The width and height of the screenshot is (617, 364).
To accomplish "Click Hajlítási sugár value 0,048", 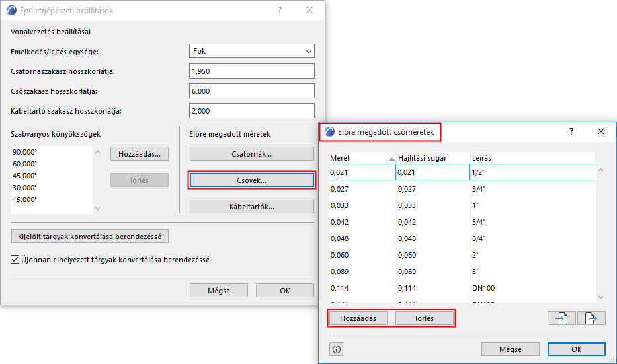I will tap(407, 238).
